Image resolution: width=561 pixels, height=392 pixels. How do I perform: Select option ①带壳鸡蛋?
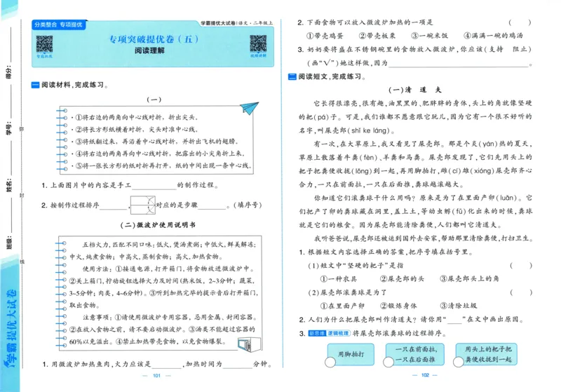tap(325, 36)
